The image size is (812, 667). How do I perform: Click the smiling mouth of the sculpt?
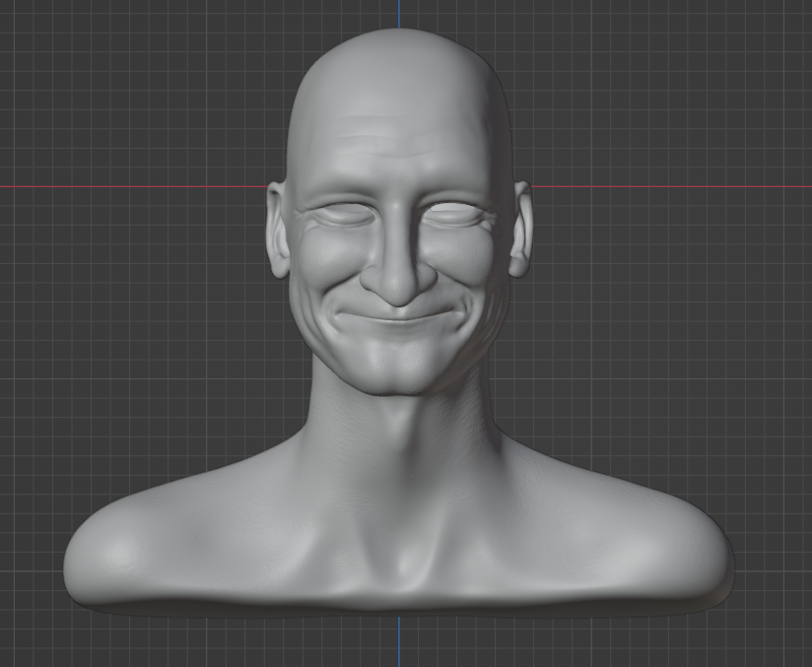(x=400, y=315)
